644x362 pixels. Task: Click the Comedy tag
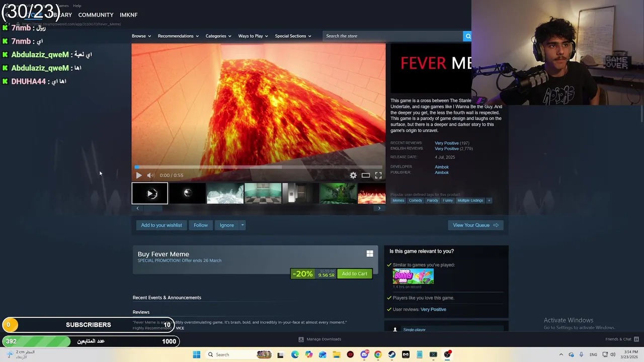[416, 200]
